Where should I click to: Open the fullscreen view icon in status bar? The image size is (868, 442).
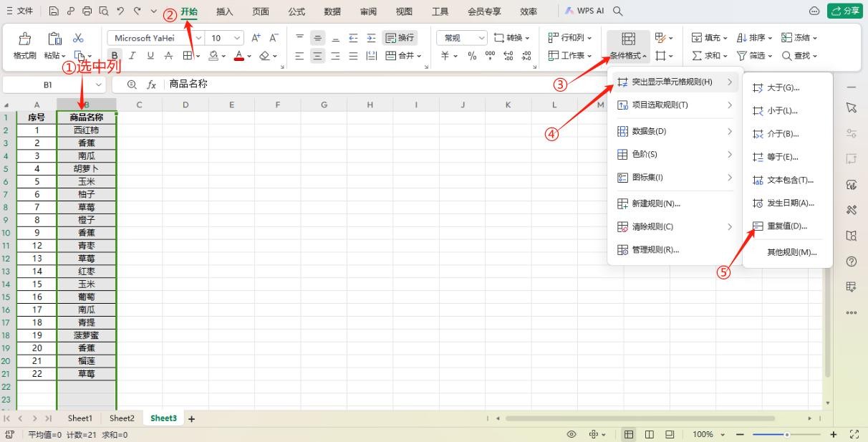[854, 434]
